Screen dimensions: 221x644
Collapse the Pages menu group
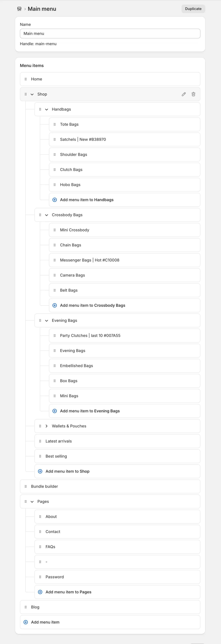point(32,501)
